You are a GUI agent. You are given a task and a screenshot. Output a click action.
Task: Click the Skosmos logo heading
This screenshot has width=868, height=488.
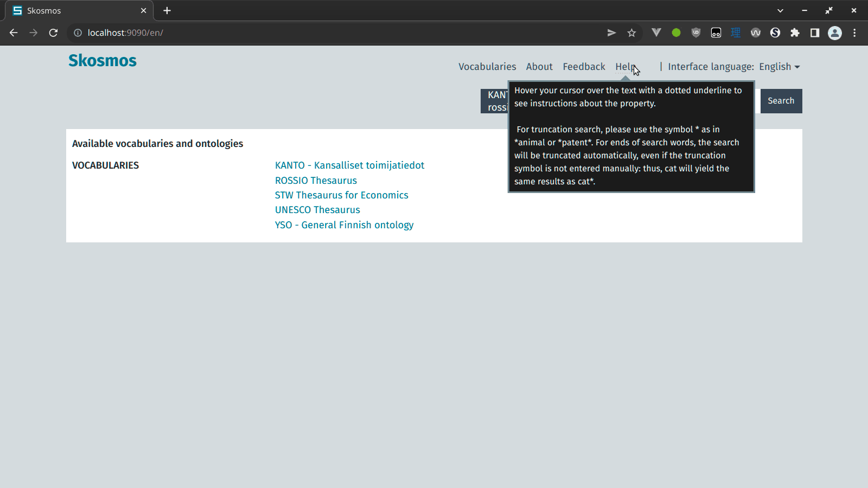(103, 61)
